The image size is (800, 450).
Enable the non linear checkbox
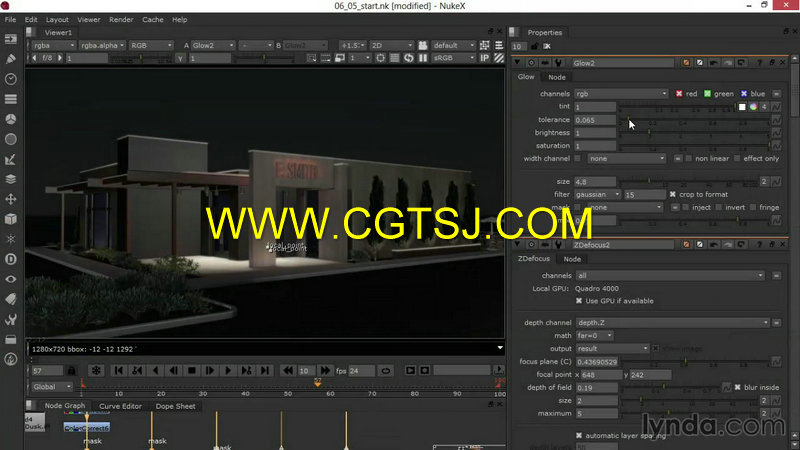689,159
